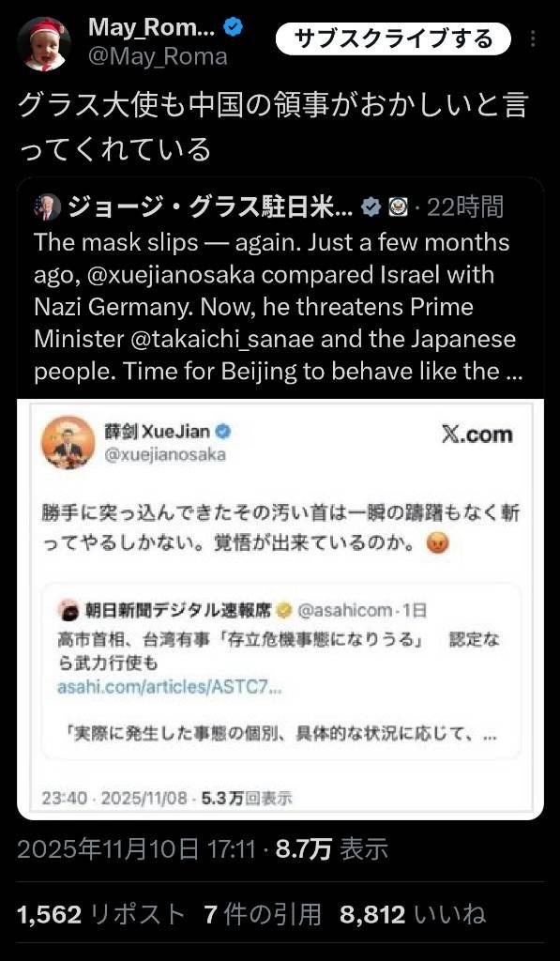Screen dimensions: 560x961
Task: View the 1,562 リポスト reposts list
Action: 101,914
